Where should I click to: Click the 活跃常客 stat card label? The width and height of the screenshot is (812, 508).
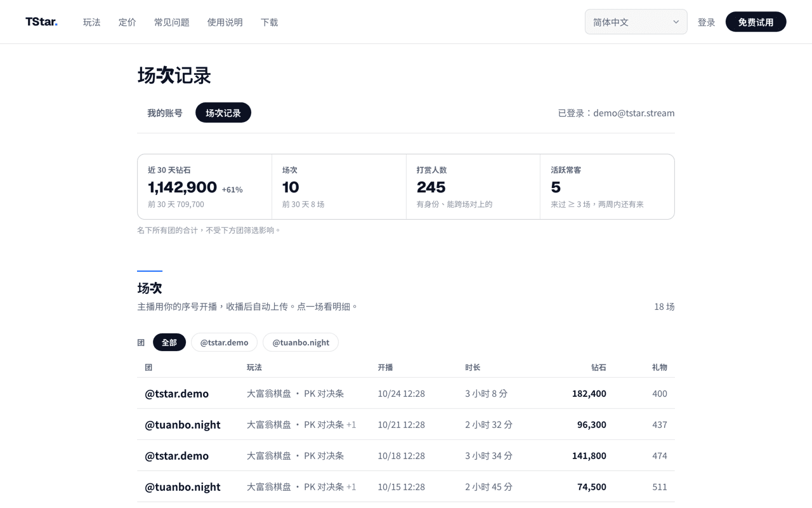point(566,170)
